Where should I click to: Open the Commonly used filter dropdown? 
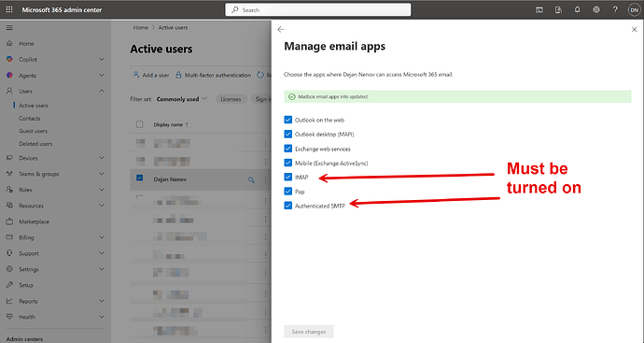(x=182, y=99)
